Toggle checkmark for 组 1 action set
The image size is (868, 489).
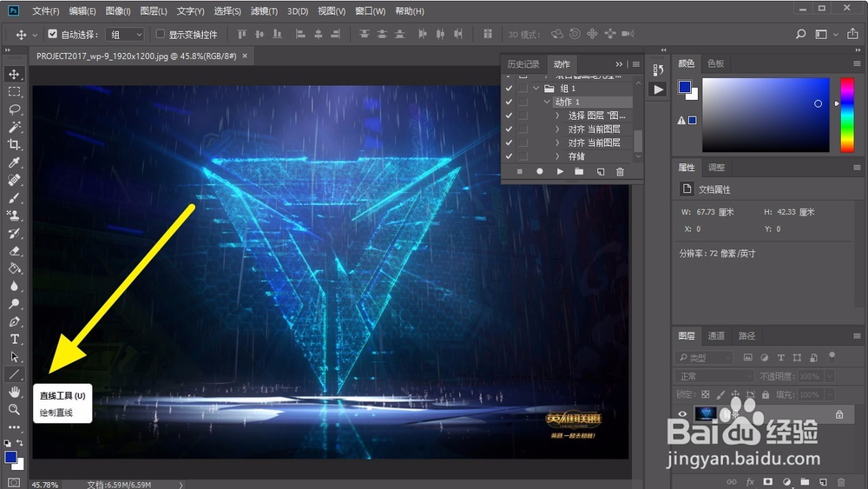pos(509,88)
